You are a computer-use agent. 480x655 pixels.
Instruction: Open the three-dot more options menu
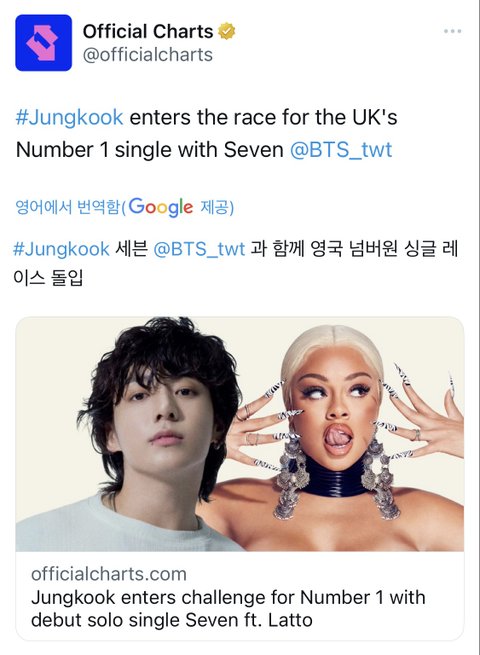pyautogui.click(x=452, y=31)
